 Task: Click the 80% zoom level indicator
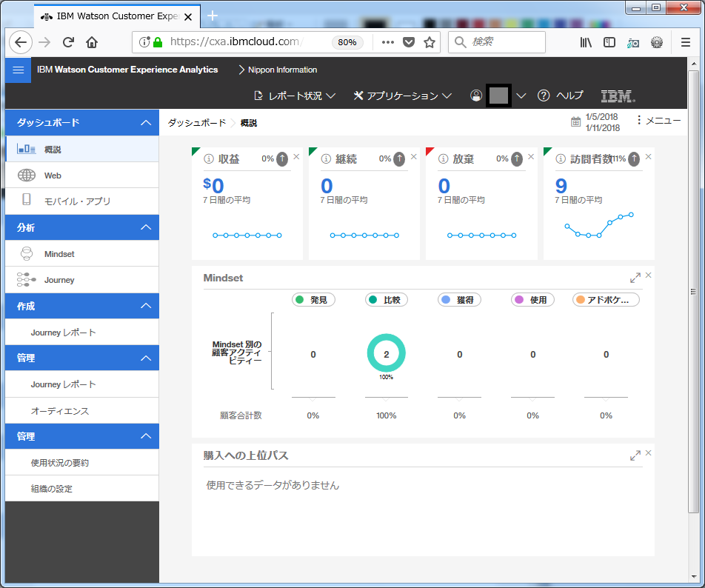pyautogui.click(x=347, y=42)
